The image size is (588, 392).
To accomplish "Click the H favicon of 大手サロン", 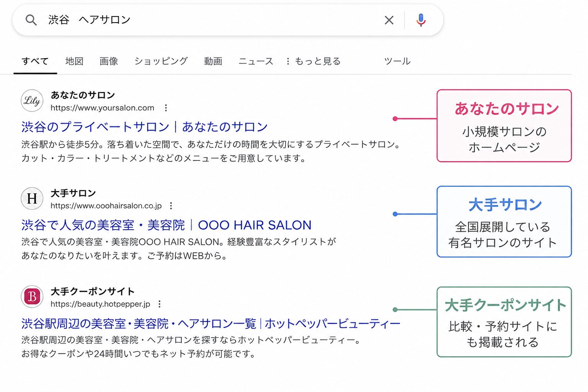I will pos(32,199).
